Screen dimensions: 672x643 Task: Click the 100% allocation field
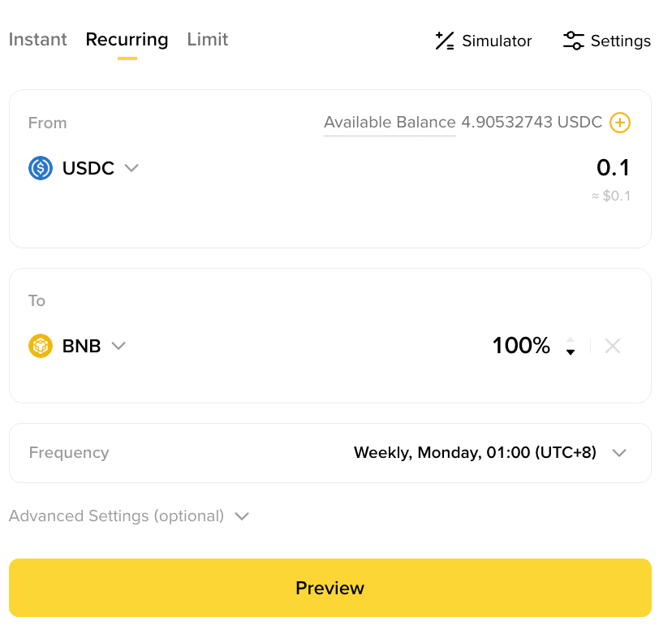pyautogui.click(x=521, y=346)
